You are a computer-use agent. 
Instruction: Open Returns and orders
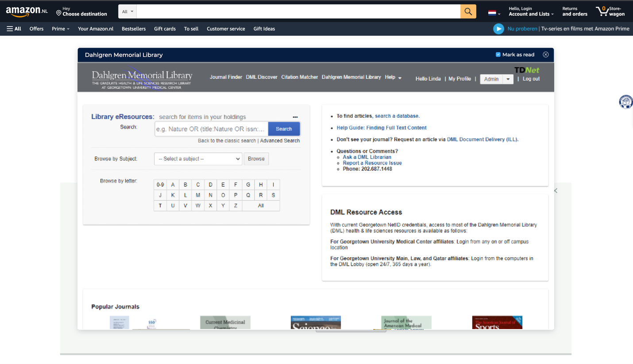pos(575,11)
